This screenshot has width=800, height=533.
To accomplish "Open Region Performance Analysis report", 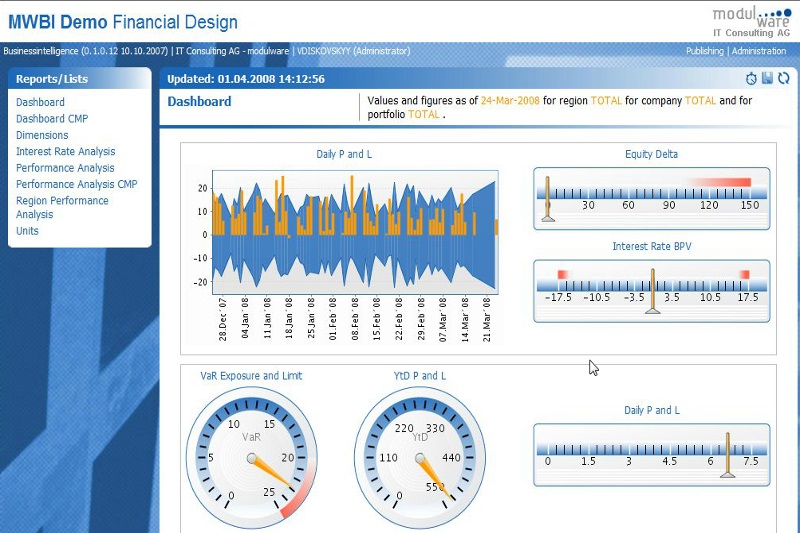I will click(x=62, y=207).
